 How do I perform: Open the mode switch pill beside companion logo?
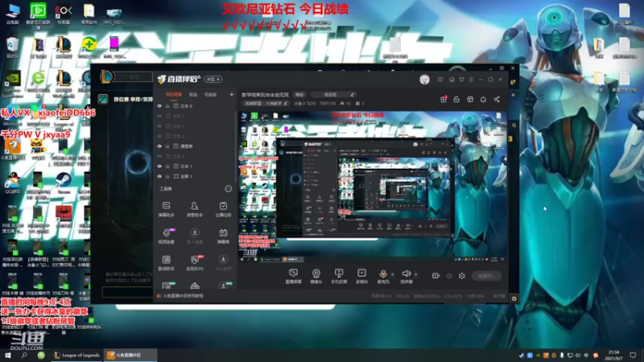point(213,79)
